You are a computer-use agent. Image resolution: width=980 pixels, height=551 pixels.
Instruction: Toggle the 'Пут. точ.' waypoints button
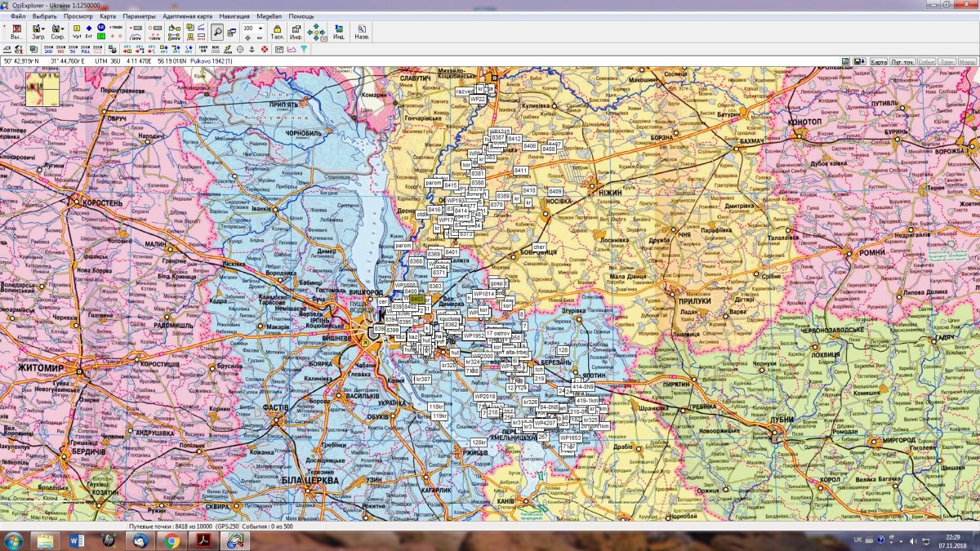[902, 61]
